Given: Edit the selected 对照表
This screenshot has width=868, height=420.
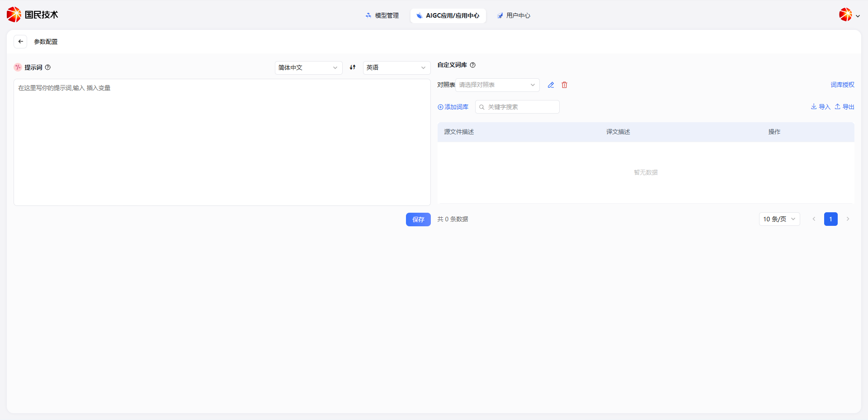Looking at the screenshot, I should pyautogui.click(x=551, y=85).
